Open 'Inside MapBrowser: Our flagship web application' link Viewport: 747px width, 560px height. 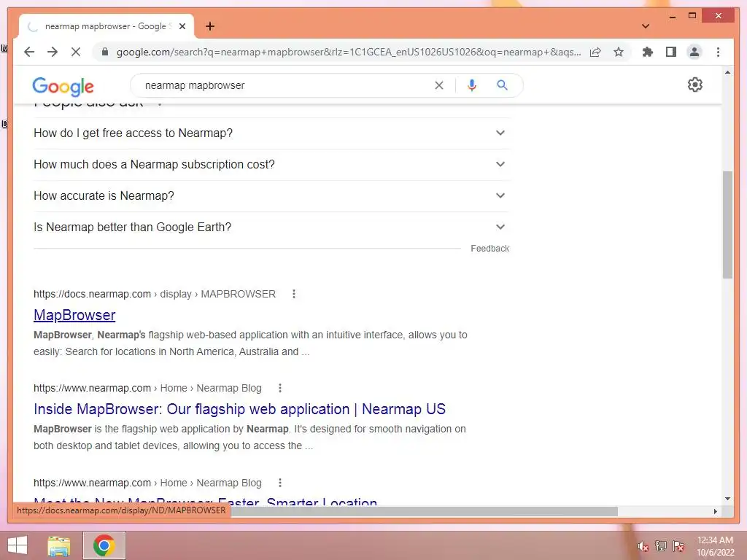click(239, 409)
